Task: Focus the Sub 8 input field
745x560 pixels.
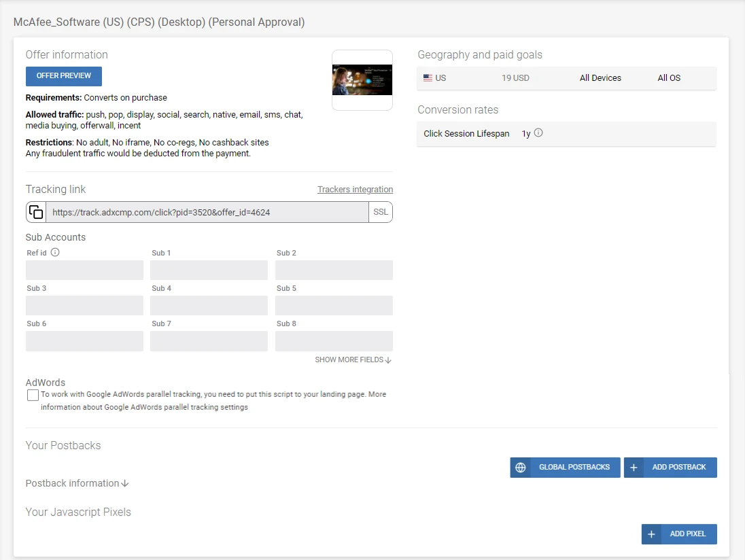Action: [x=334, y=341]
